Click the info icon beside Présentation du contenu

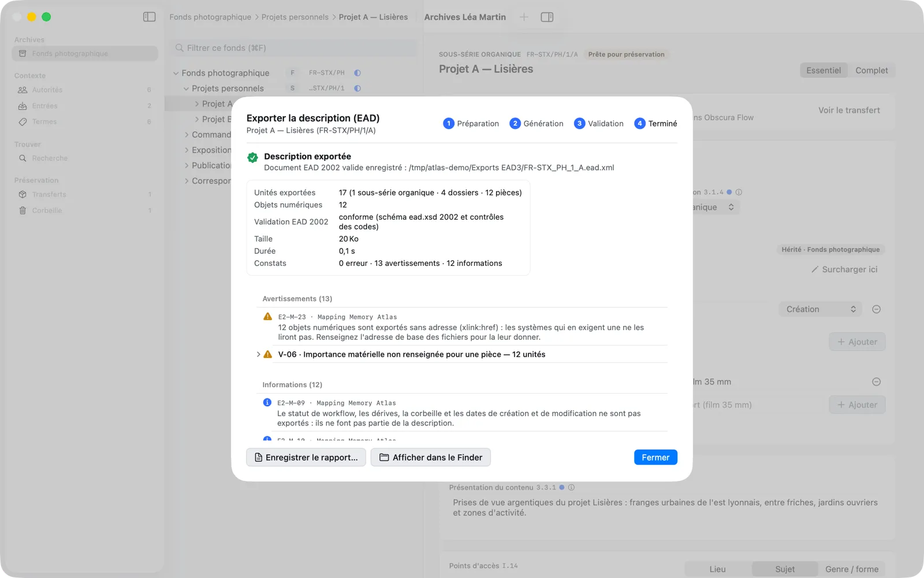pyautogui.click(x=571, y=487)
